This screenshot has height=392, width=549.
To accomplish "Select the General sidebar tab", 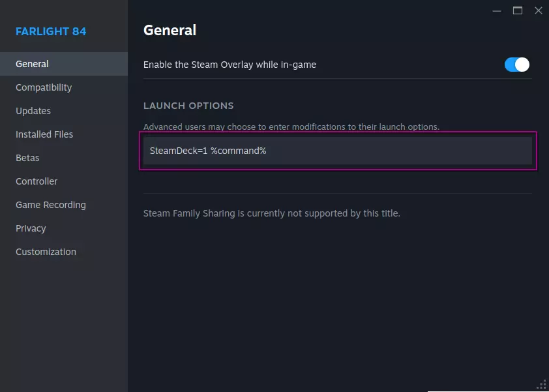I will (x=32, y=64).
